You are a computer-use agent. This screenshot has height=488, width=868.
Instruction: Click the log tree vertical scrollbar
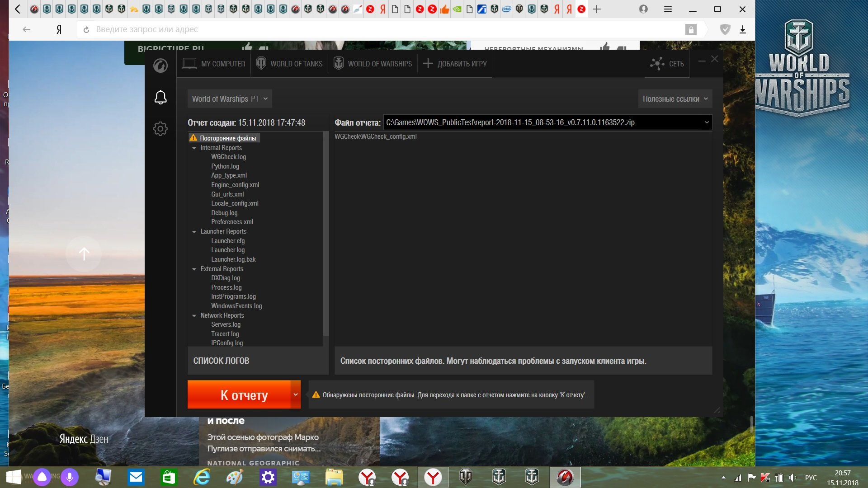[326, 234]
